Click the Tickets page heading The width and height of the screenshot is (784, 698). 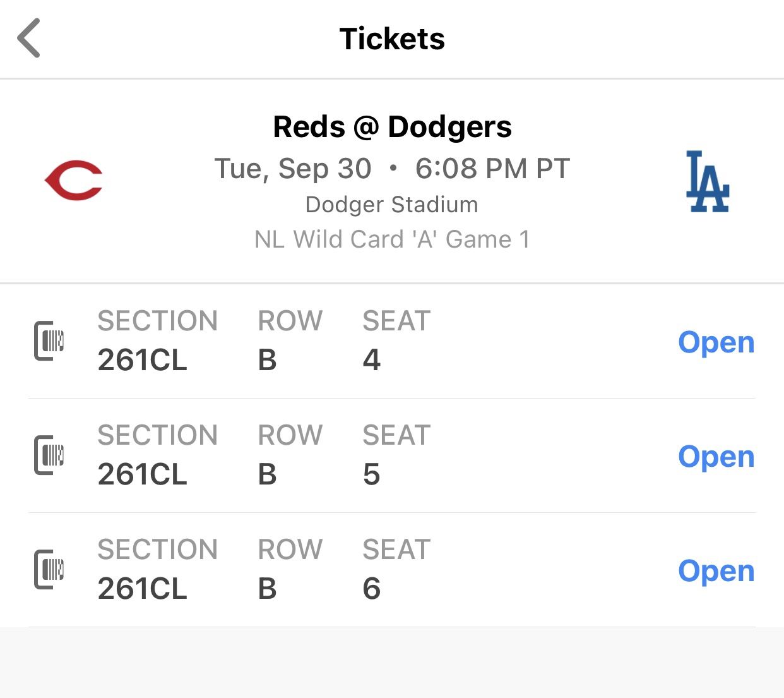(x=392, y=39)
